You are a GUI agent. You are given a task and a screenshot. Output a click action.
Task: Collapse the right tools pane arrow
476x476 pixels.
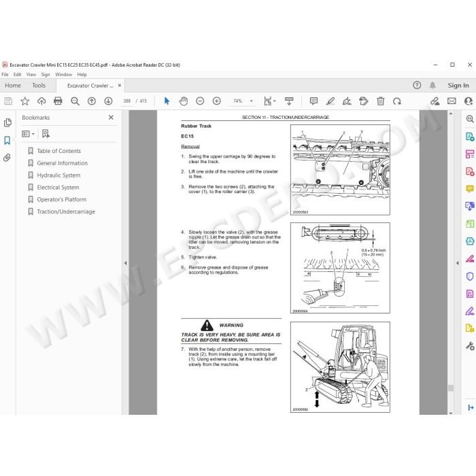[458, 263]
